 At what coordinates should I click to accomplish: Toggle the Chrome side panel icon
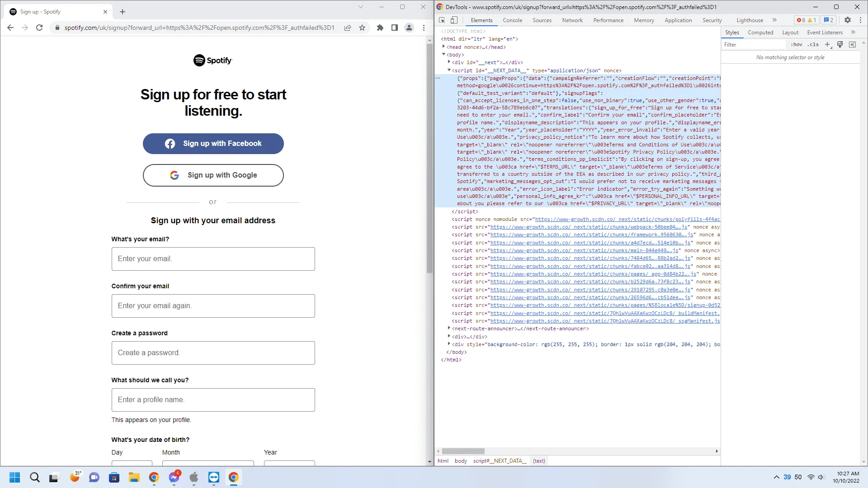click(x=395, y=28)
